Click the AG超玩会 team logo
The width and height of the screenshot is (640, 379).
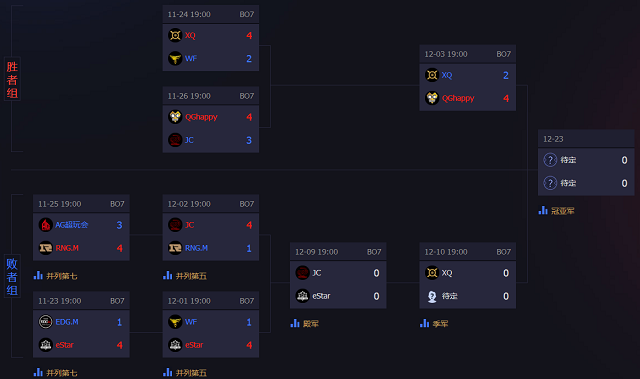(x=46, y=225)
